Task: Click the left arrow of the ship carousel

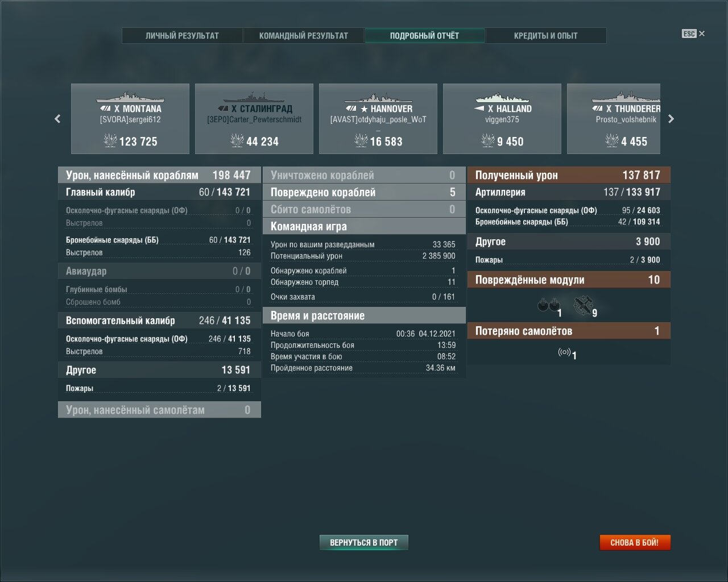Action: click(57, 119)
